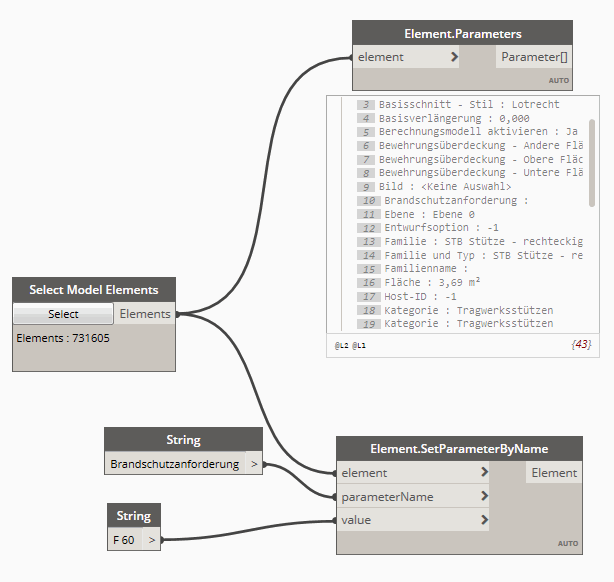Viewport: 614px width, 582px height.
Task: Select the Select Model Elements node header
Action: 94,290
